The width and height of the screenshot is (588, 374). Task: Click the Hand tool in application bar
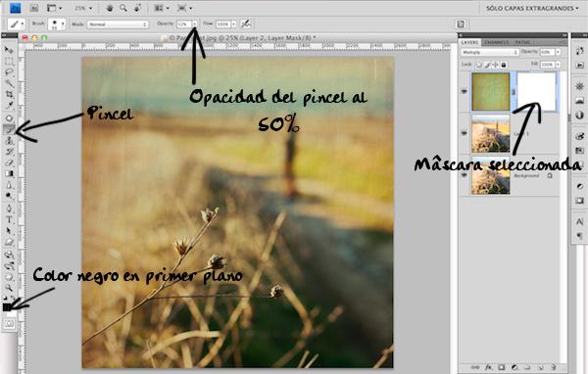[x=109, y=8]
